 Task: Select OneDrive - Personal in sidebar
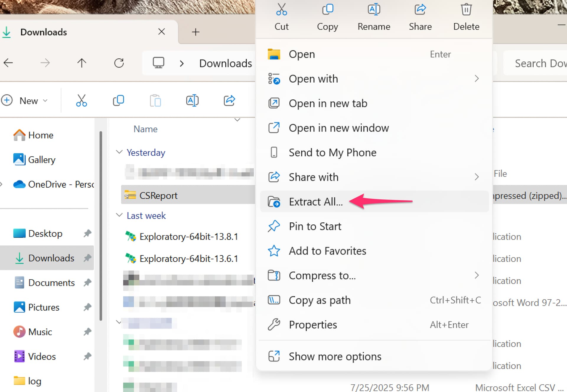point(53,184)
